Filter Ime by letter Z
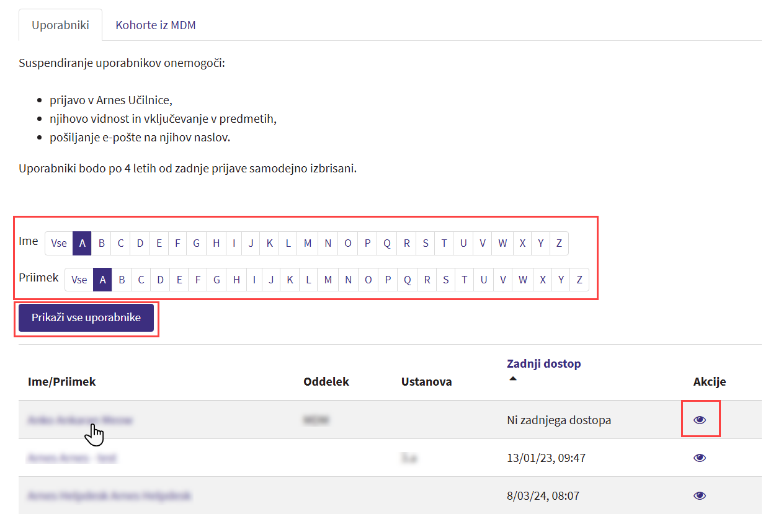Image resolution: width=763 pixels, height=532 pixels. (558, 243)
